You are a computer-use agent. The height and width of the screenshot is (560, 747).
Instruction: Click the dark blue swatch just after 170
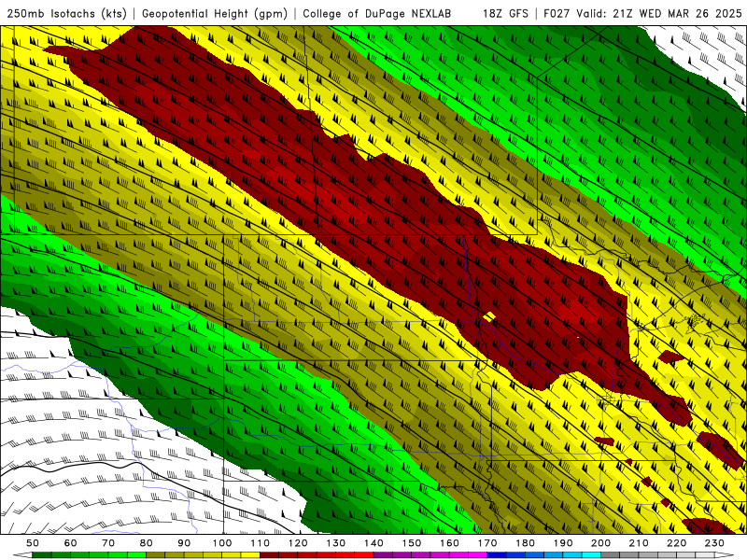497,555
